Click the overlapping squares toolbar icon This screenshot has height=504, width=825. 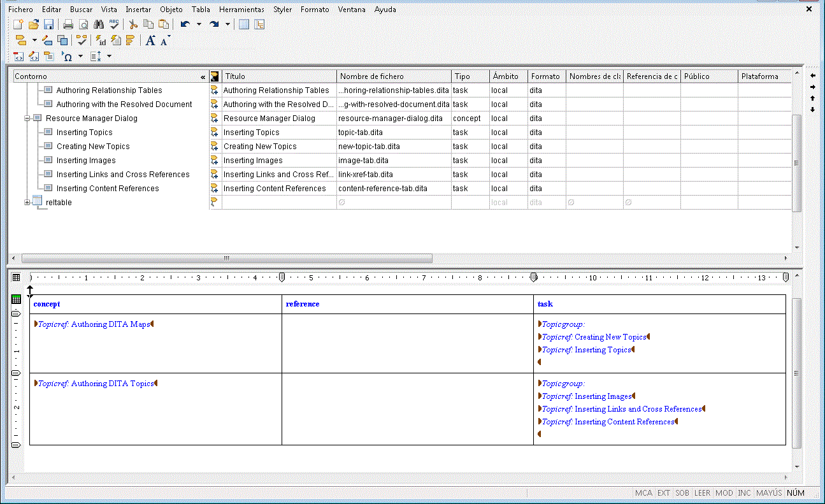[62, 40]
